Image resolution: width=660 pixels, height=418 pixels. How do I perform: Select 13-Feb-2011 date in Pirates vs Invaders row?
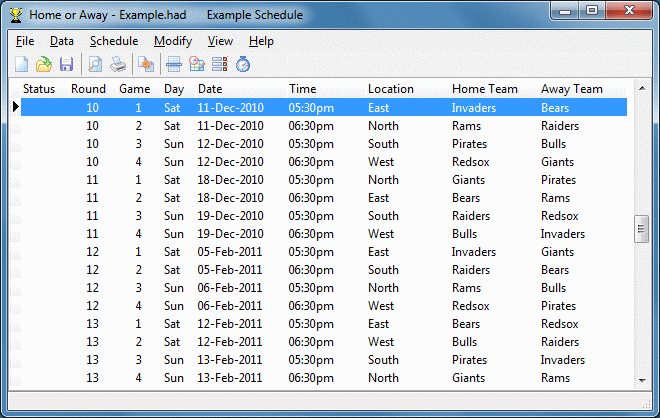tap(230, 360)
